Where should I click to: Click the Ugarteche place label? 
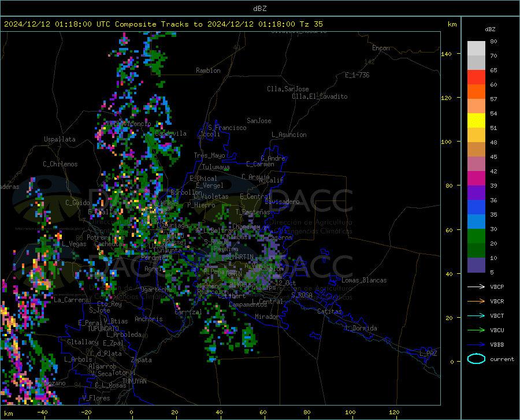pyautogui.click(x=156, y=289)
